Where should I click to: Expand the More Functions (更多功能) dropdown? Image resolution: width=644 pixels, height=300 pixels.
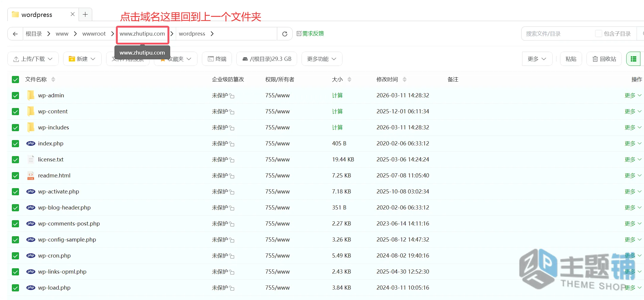pos(322,59)
